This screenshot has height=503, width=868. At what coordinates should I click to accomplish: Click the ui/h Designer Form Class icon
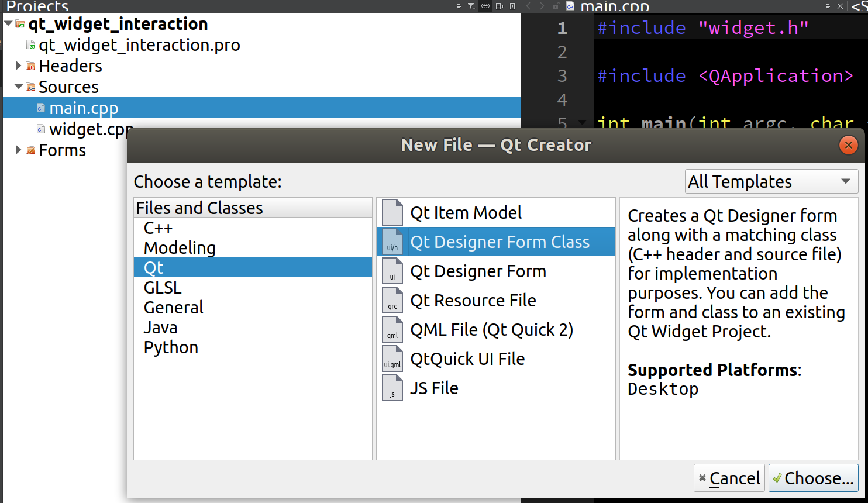pos(392,242)
